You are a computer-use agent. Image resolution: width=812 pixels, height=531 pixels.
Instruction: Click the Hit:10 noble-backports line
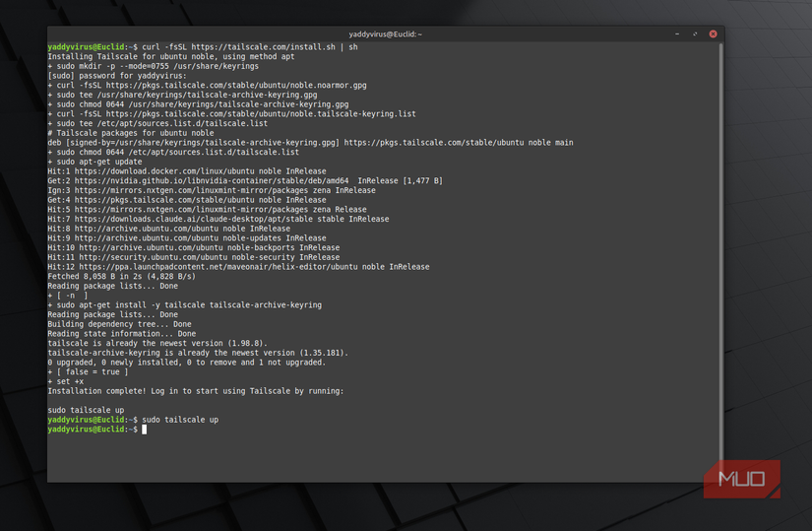[194, 247]
